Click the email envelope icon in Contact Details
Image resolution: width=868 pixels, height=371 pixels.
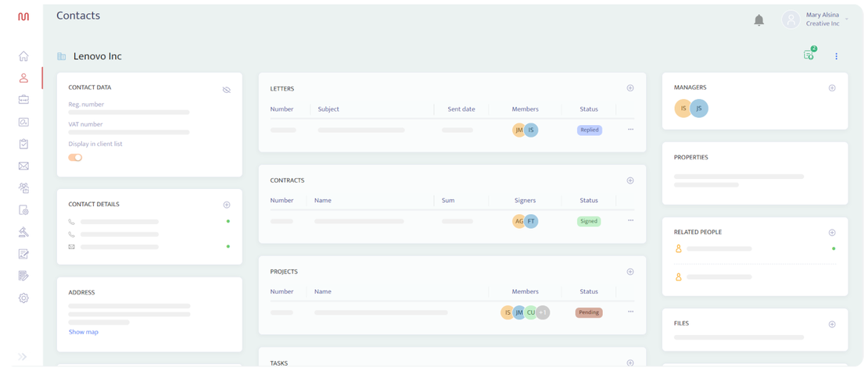71,247
